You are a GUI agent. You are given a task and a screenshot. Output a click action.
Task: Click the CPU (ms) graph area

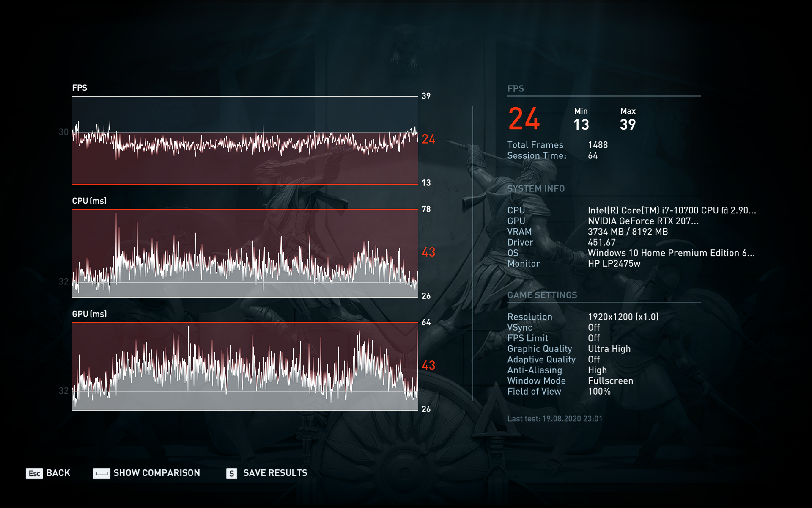pyautogui.click(x=245, y=253)
